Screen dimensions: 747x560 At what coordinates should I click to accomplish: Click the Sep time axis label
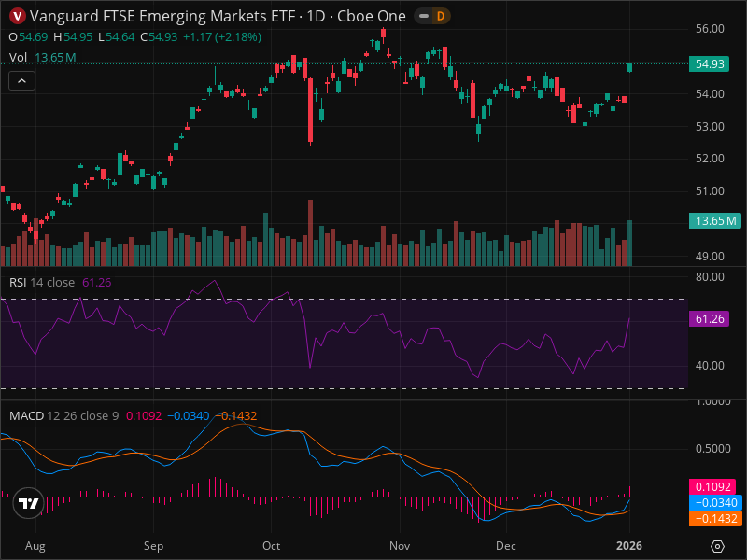(153, 546)
